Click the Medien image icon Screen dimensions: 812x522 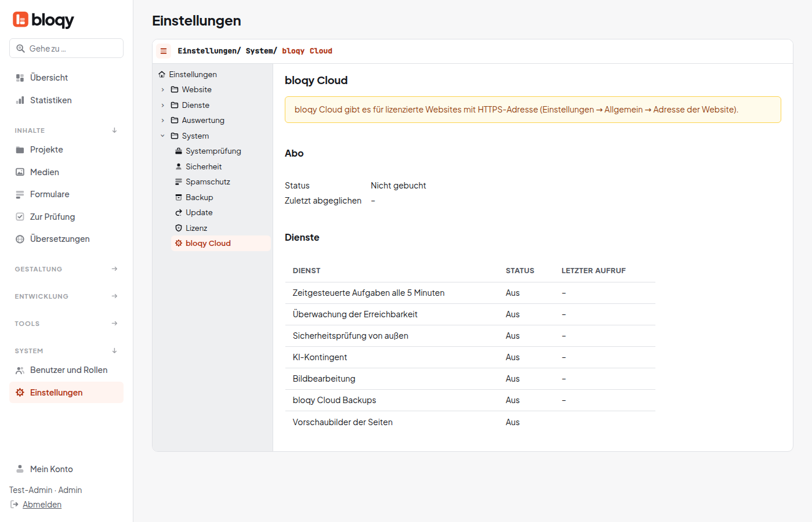pyautogui.click(x=20, y=172)
